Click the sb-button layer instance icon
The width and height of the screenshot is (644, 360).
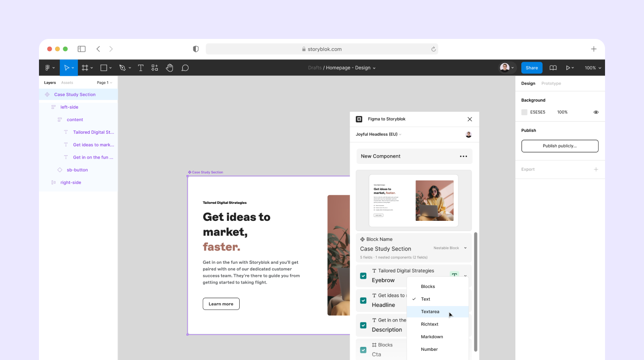pos(60,170)
